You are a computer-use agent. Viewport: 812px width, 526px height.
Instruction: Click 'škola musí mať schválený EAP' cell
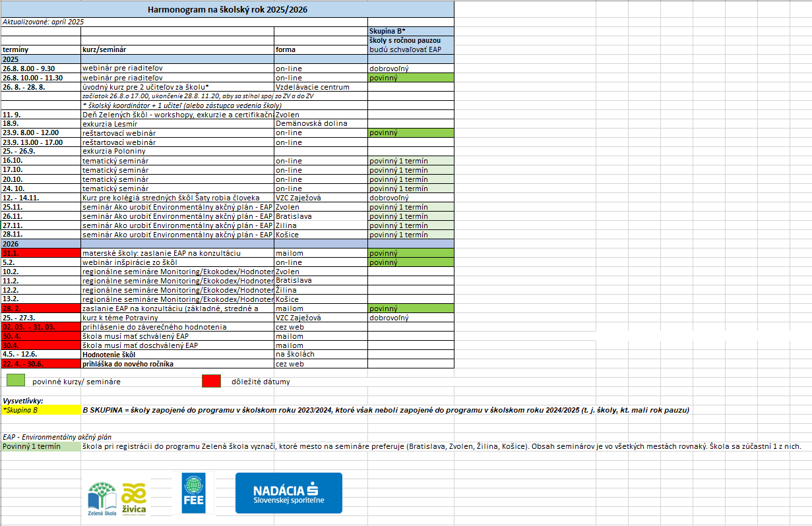[x=177, y=336]
